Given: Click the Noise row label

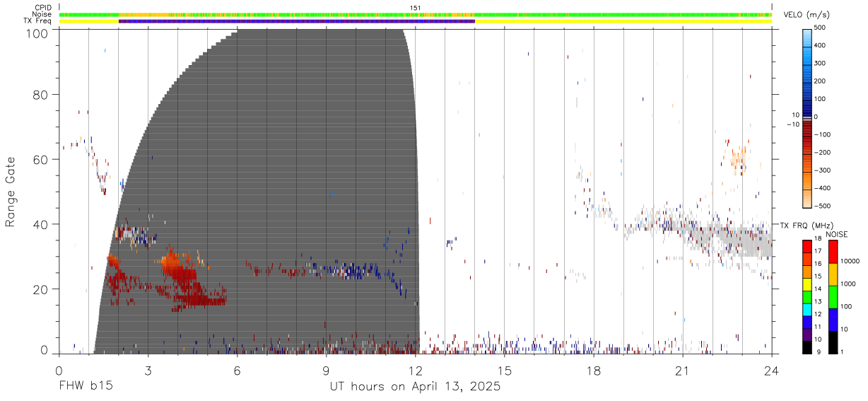Looking at the screenshot, I should [x=42, y=14].
